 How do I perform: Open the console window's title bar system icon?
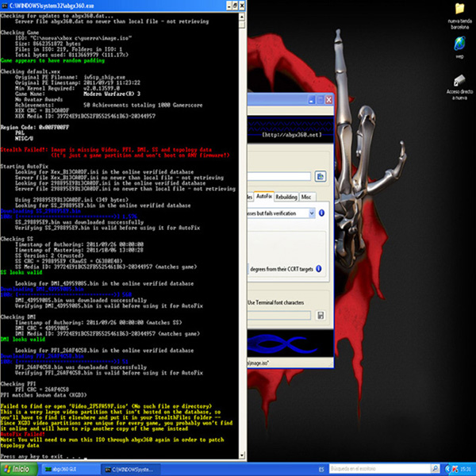tap(6, 5)
